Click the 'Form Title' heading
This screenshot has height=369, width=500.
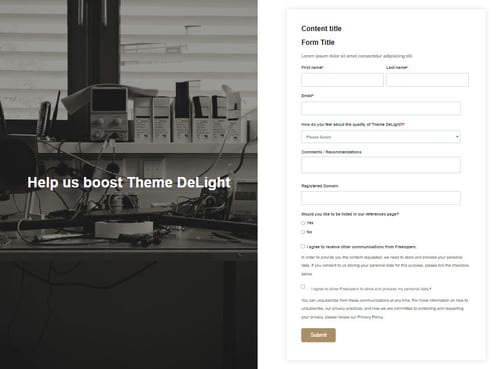tap(318, 42)
